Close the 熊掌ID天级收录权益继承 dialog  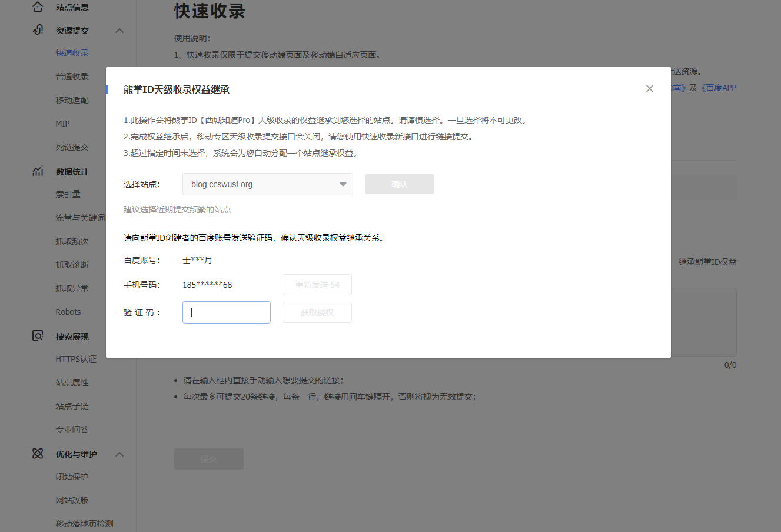coord(650,89)
